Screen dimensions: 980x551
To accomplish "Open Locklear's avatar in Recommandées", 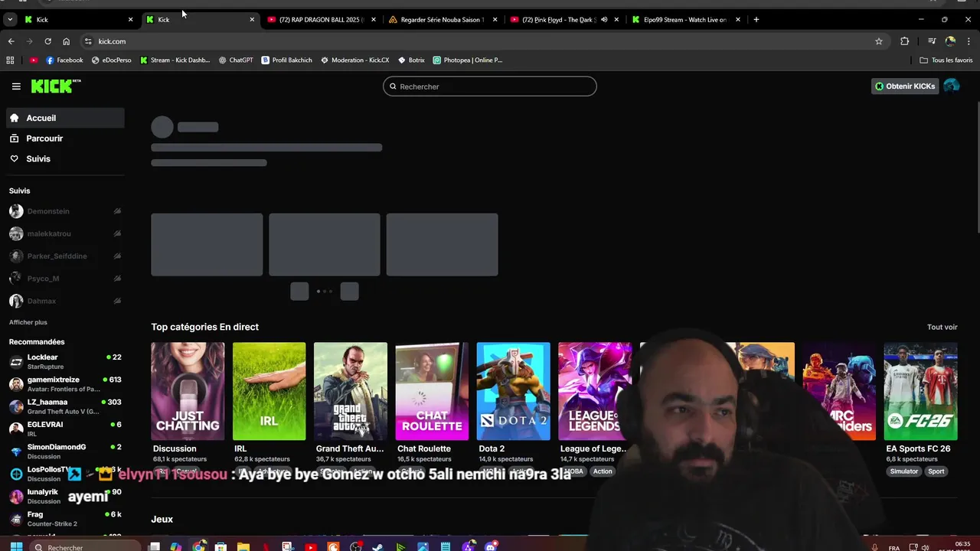I will (x=16, y=361).
